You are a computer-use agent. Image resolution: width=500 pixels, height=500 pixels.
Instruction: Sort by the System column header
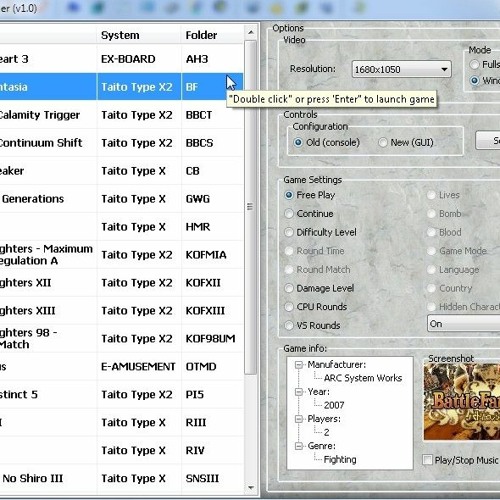click(139, 35)
